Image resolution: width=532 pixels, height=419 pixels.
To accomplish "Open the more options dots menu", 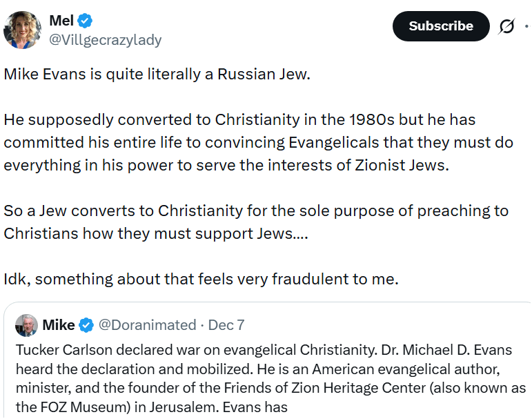I will (527, 26).
